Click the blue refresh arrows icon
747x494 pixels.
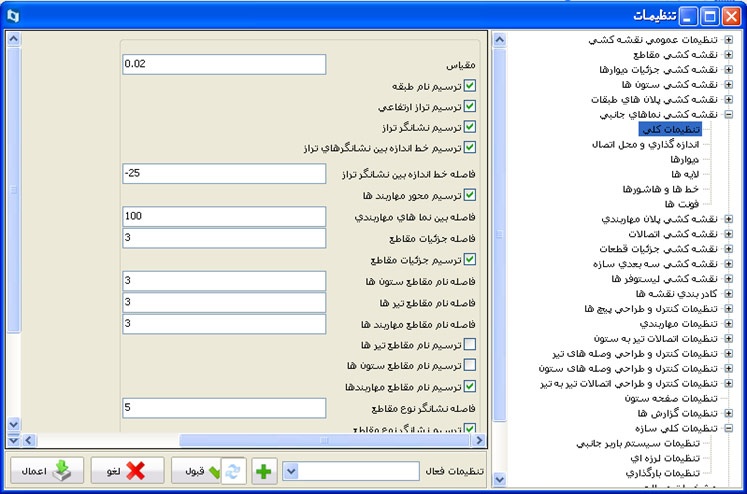pyautogui.click(x=232, y=471)
